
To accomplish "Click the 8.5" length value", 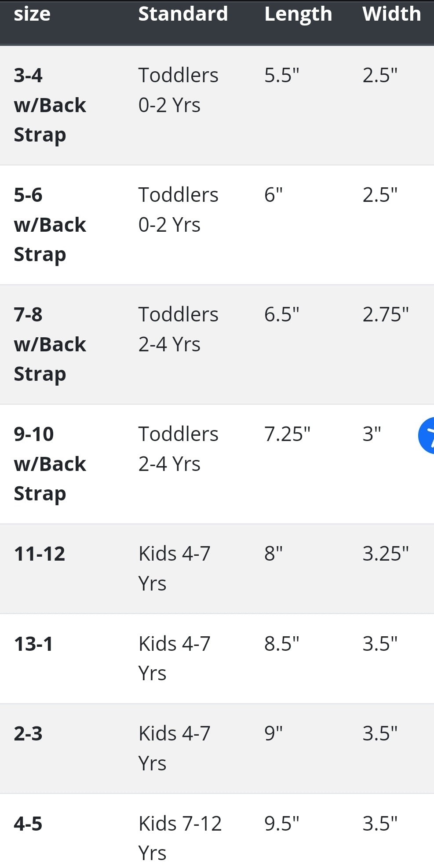I will (281, 644).
